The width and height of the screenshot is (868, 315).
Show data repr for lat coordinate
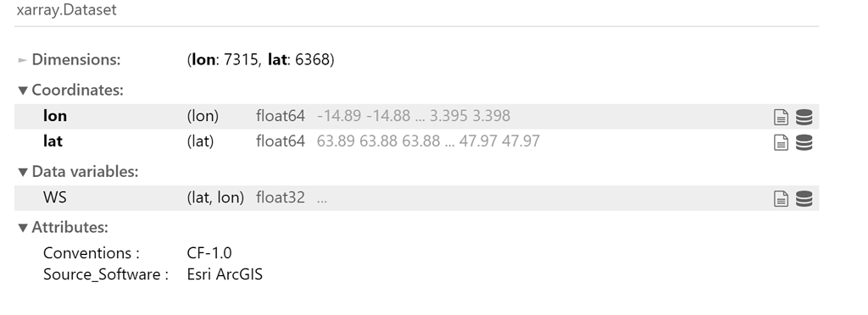click(804, 142)
